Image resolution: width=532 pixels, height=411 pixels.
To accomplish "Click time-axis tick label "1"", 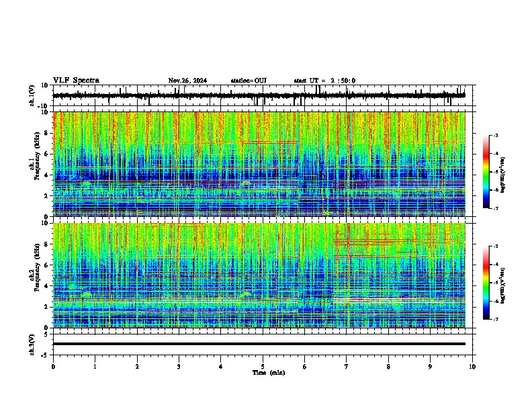I will (95, 367).
